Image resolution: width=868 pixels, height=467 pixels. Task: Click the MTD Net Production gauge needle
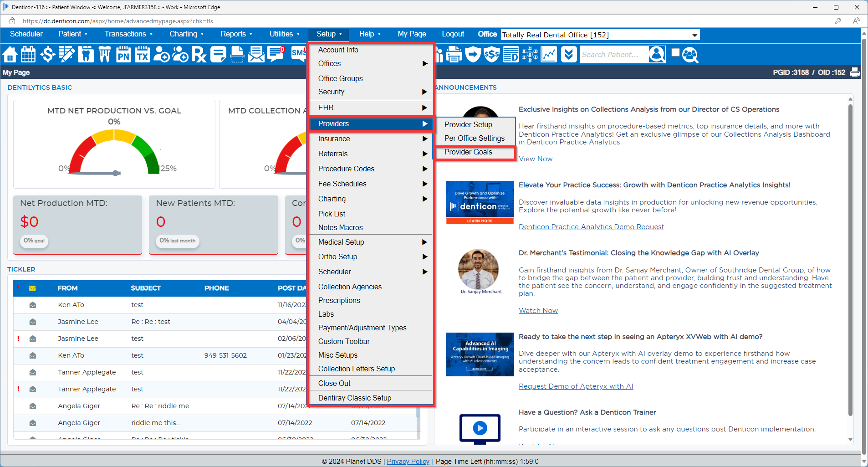coord(95,173)
